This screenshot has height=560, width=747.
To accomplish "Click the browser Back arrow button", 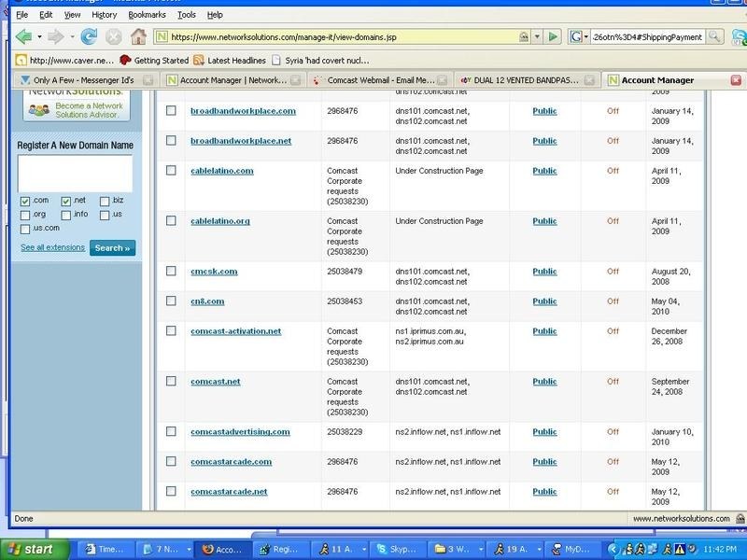I will tap(23, 36).
